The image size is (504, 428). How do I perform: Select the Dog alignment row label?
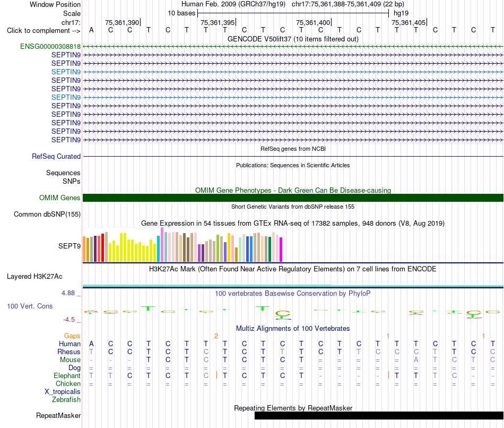tap(75, 368)
